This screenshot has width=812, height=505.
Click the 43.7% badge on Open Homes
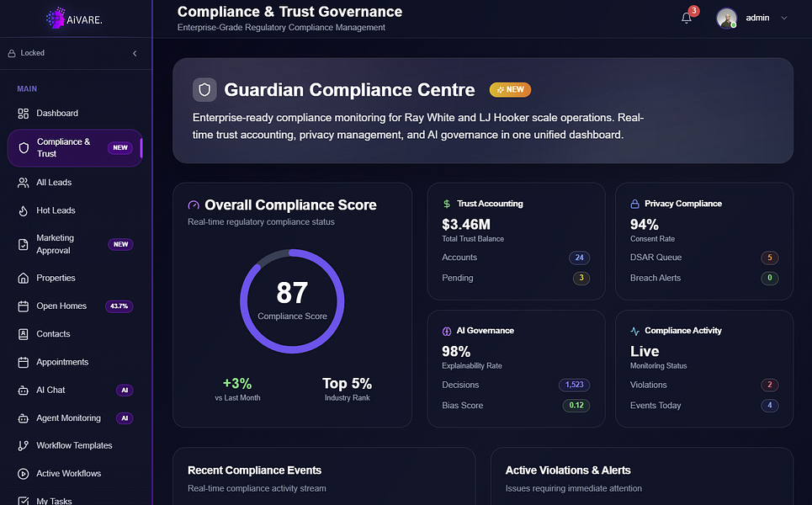coord(119,306)
